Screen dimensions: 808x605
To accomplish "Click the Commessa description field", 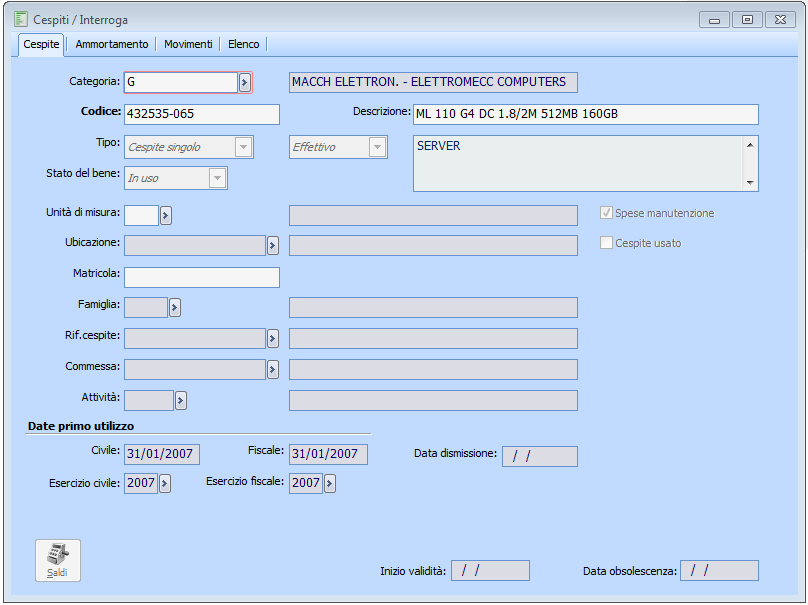I will point(433,369).
